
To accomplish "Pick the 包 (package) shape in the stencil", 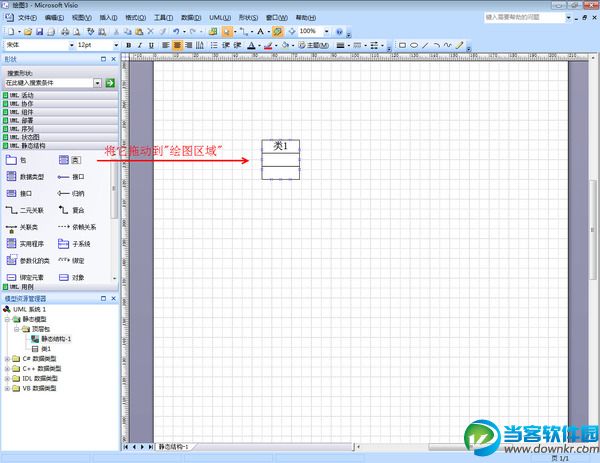I will (x=16, y=160).
